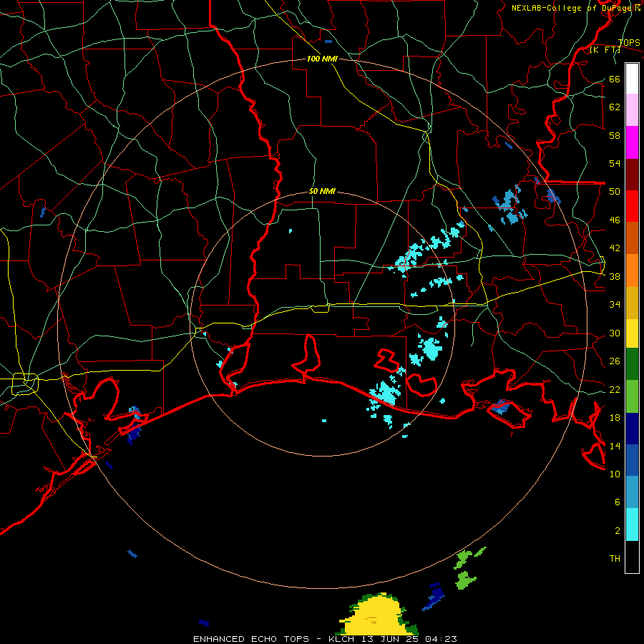
Task: Choose the navy blue legend swatch
Action: tap(632, 429)
